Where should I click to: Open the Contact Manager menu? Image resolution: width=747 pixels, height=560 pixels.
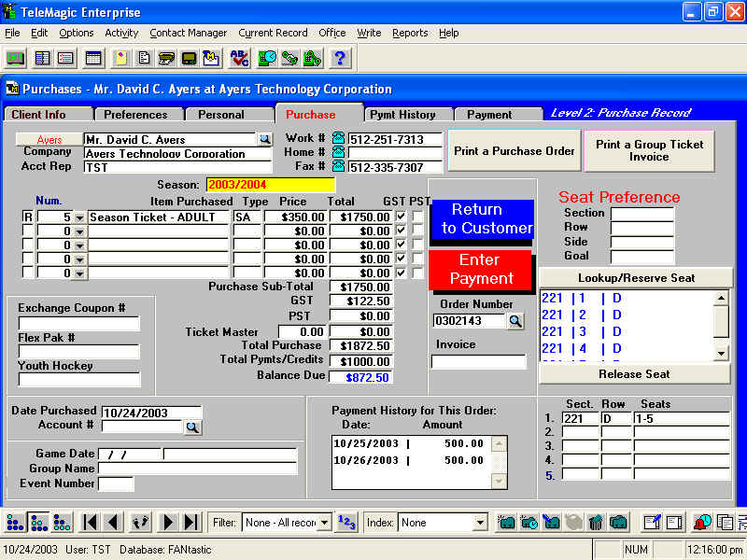[189, 33]
